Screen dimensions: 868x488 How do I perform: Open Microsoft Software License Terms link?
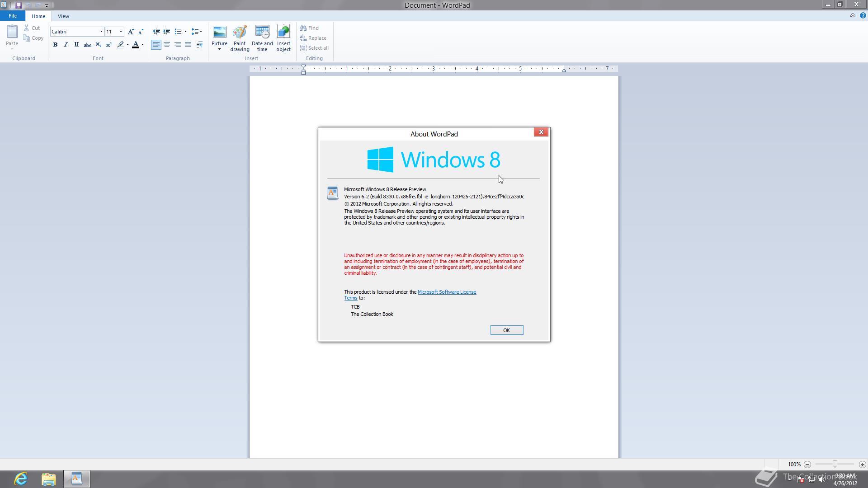[446, 292]
